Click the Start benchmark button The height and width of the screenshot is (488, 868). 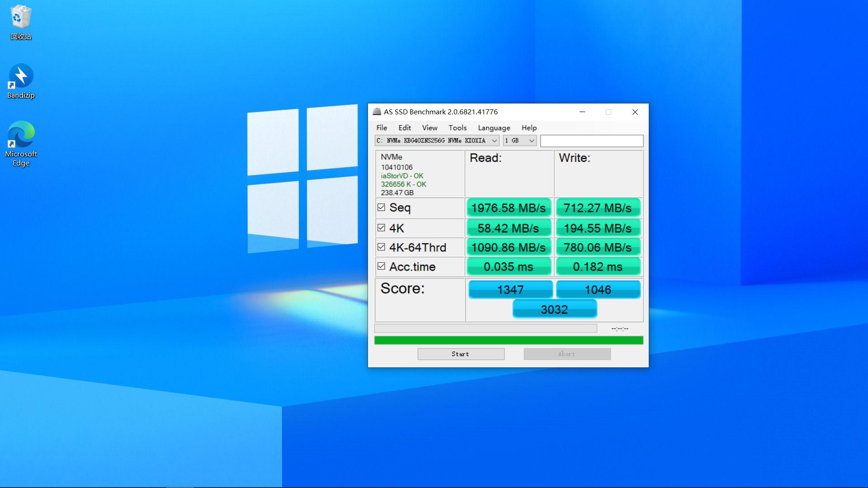pyautogui.click(x=461, y=354)
